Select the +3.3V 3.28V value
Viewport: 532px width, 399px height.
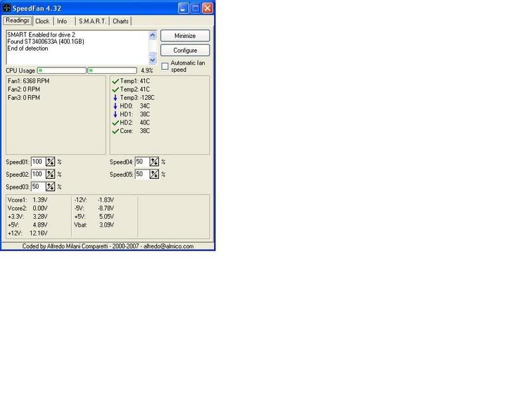pyautogui.click(x=40, y=217)
